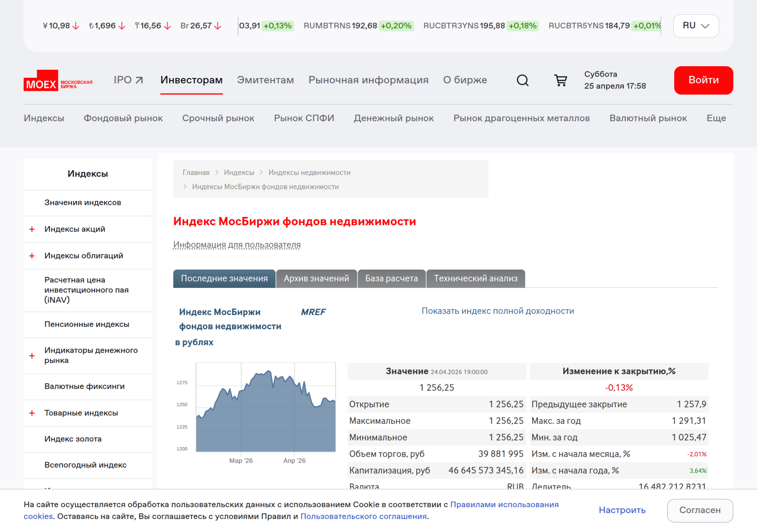Click the RUCBTR3YNS ticker quote
This screenshot has height=532, width=757.
(481, 26)
